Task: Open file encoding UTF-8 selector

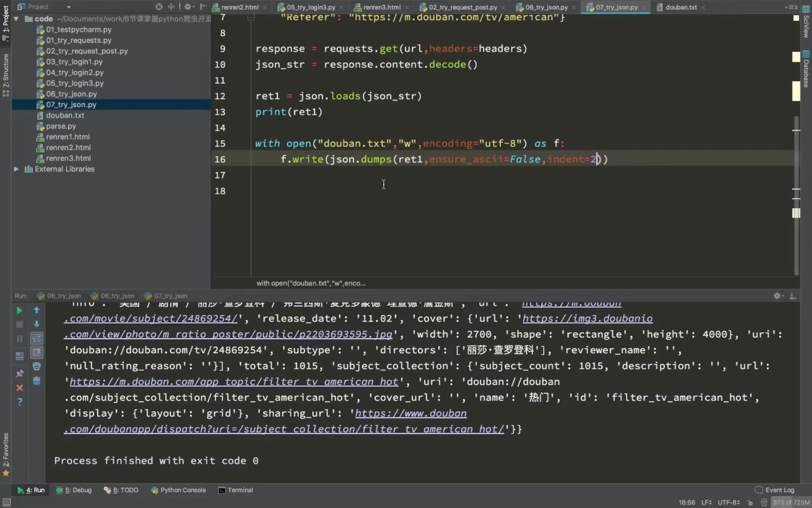Action: 729,502
